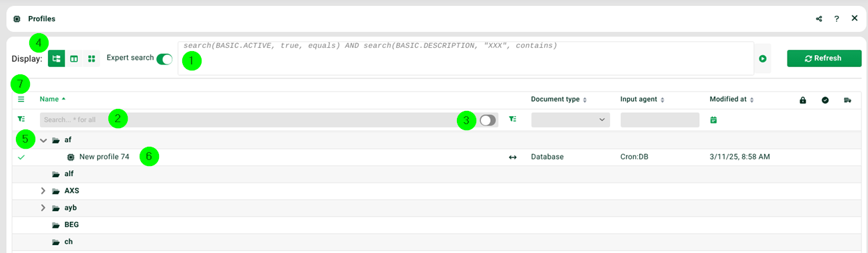Focus the expert search query field
The height and width of the screenshot is (253, 868).
465,58
